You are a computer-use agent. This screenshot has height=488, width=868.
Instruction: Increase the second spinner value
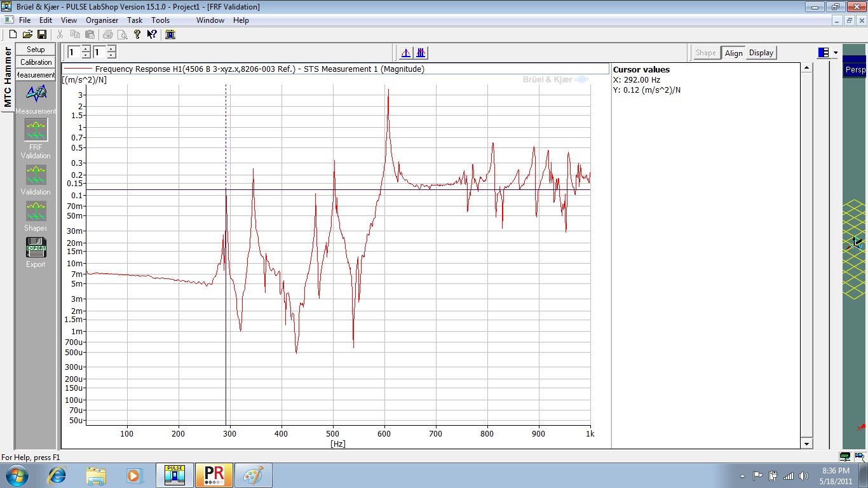tap(111, 49)
